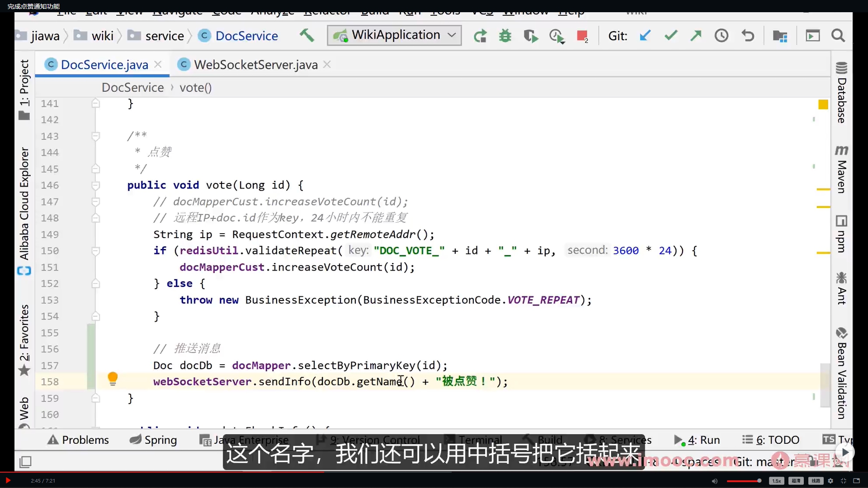Click the Debug bug icon
The image size is (868, 488).
(505, 36)
